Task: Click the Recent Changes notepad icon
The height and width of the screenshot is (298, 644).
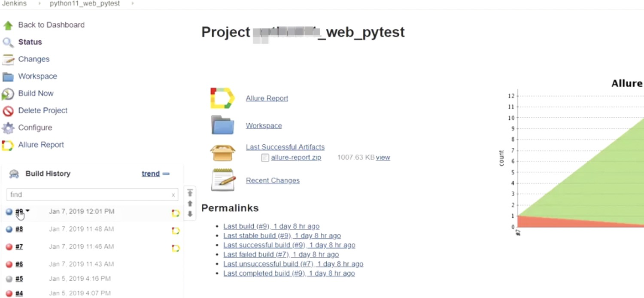Action: pyautogui.click(x=223, y=180)
